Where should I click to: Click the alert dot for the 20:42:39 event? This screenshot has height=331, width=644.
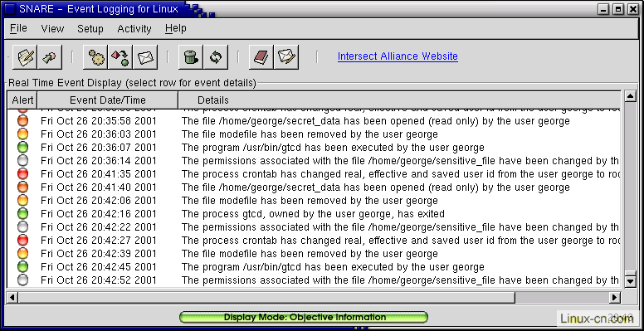pos(23,253)
